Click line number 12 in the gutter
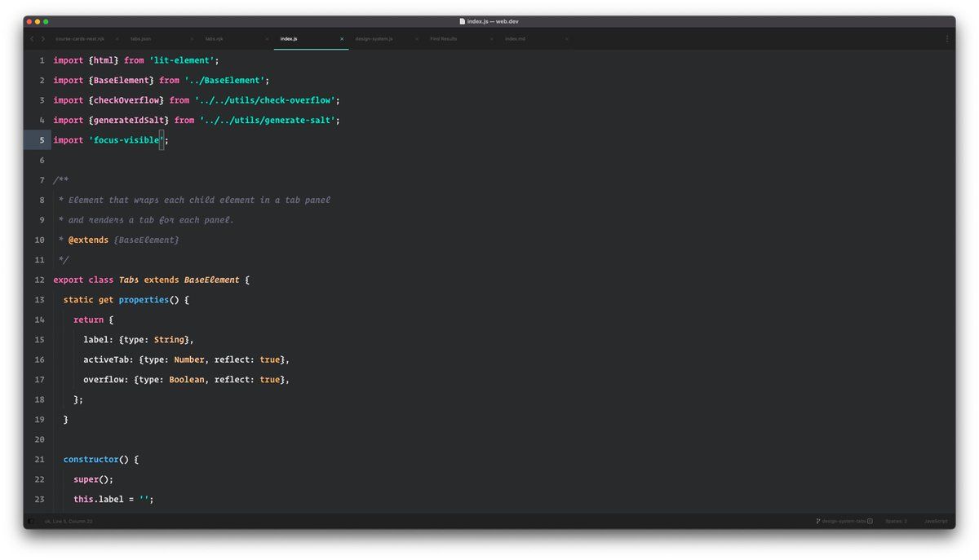979x560 pixels. pos(39,280)
